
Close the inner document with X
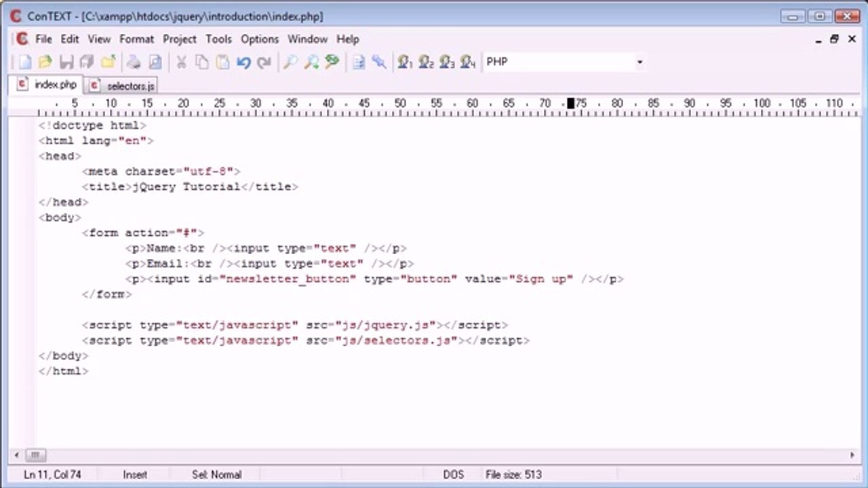pos(852,39)
